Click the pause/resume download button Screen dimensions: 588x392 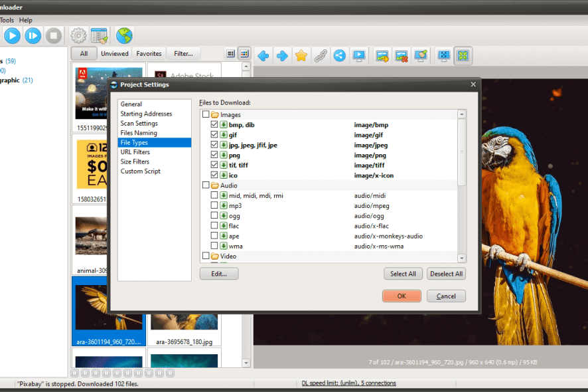[x=33, y=36]
